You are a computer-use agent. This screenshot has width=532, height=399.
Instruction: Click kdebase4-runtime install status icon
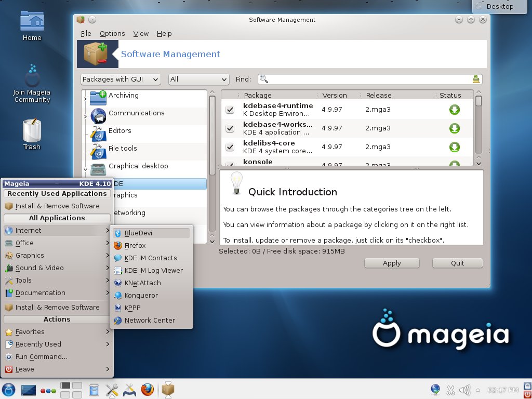[x=454, y=110]
